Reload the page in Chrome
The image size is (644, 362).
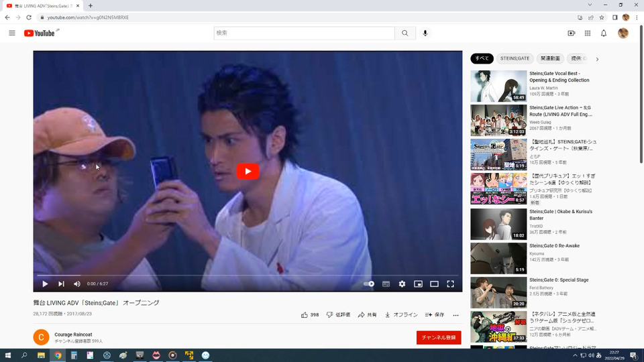click(29, 17)
